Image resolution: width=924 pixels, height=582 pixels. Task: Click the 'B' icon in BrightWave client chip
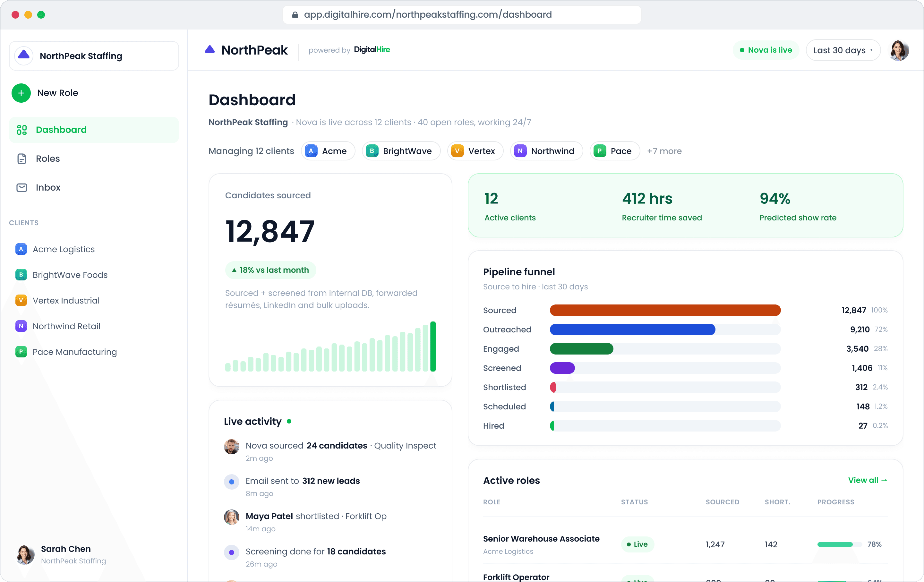point(372,151)
